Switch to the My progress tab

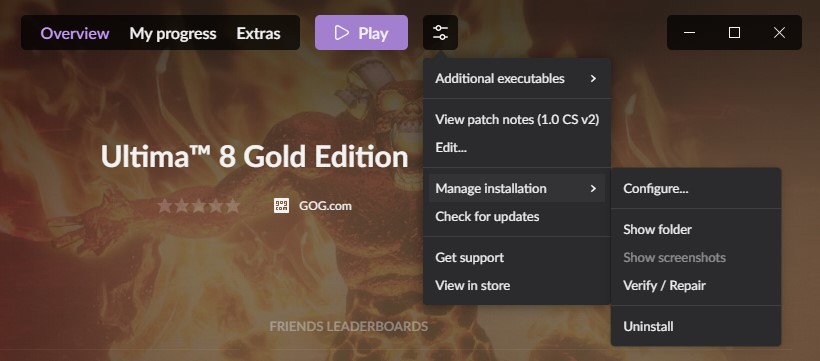173,33
